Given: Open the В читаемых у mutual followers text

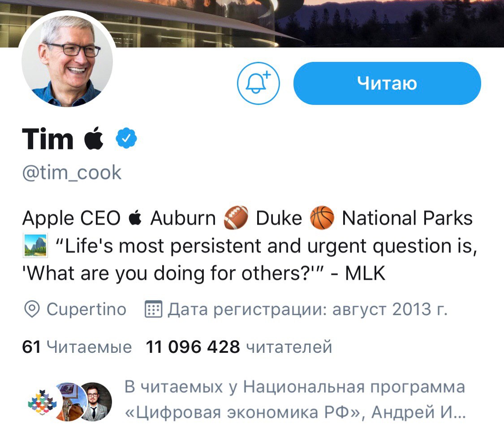Looking at the screenshot, I should tap(295, 399).
